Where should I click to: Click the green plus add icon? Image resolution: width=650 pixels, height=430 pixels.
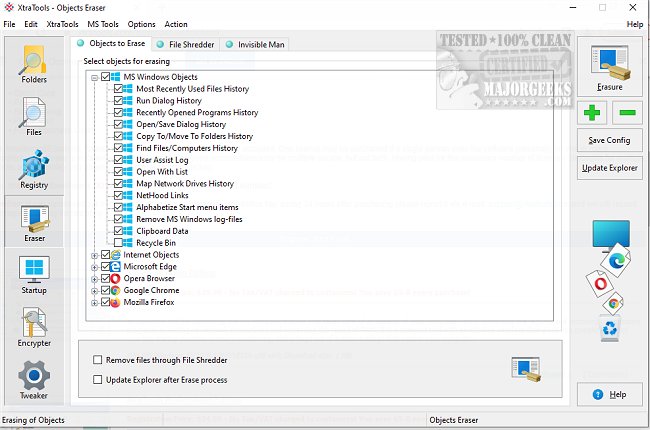592,112
